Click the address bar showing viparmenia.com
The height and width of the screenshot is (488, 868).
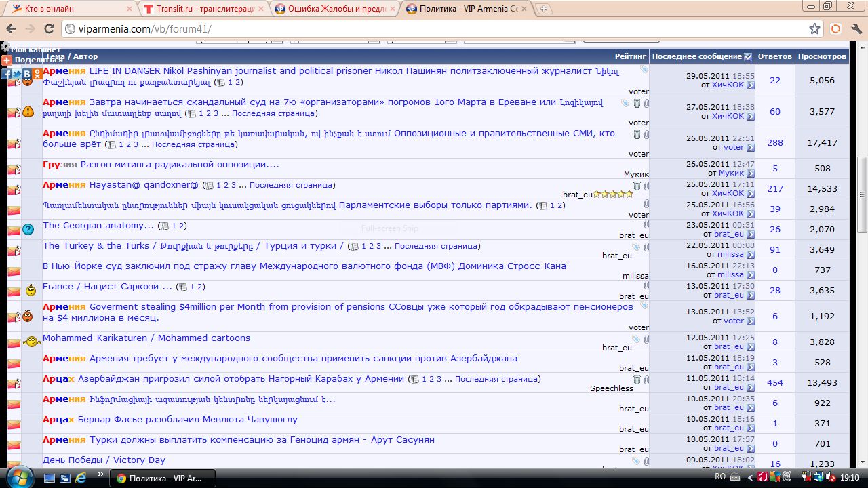coord(434,29)
